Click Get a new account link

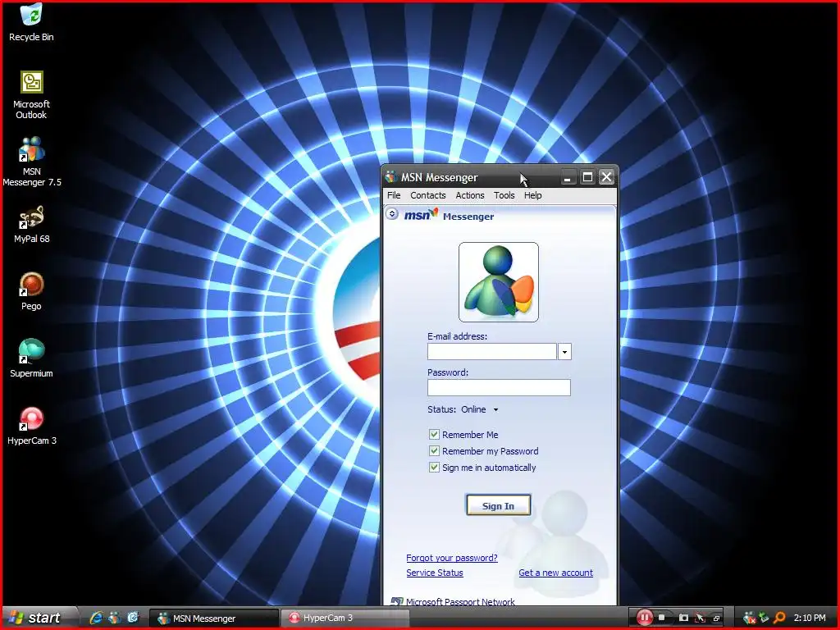coord(555,573)
